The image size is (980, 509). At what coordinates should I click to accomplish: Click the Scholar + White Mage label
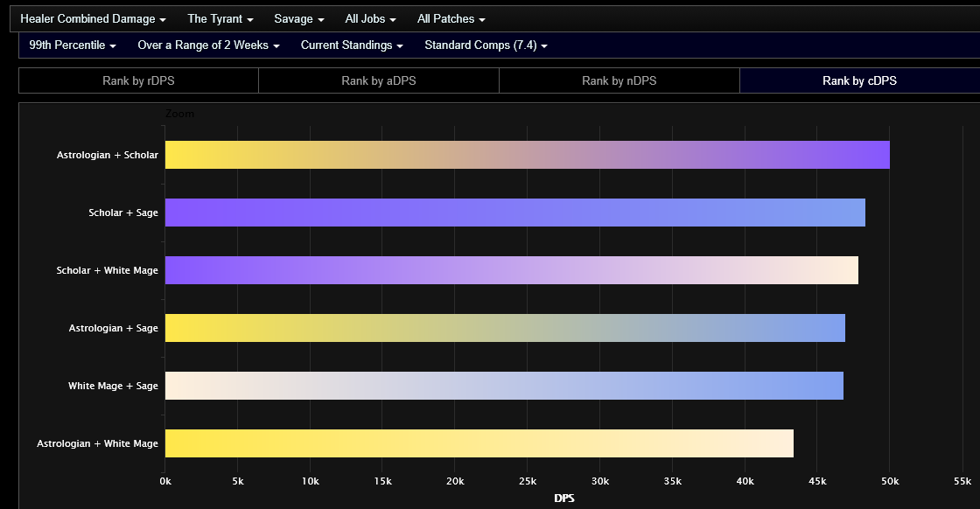[108, 270]
